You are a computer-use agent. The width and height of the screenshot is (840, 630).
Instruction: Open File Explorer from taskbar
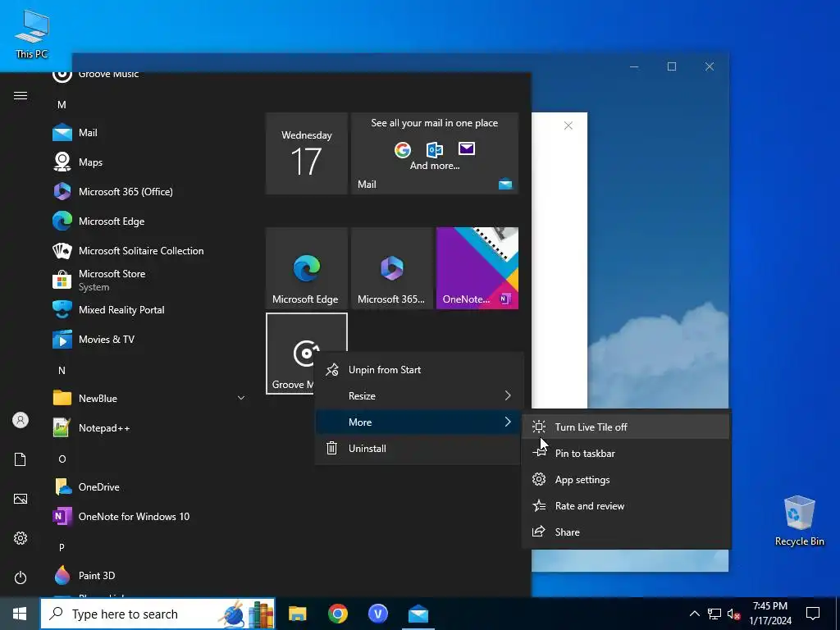tap(297, 614)
